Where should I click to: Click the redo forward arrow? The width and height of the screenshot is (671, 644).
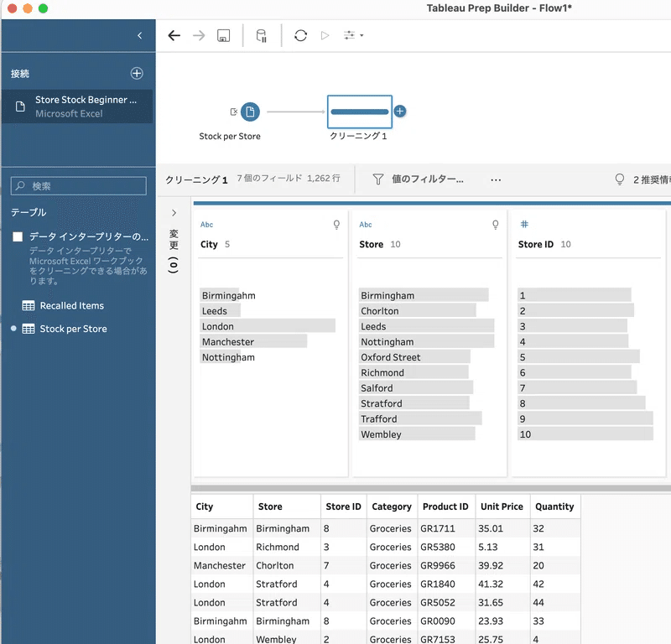pos(199,35)
